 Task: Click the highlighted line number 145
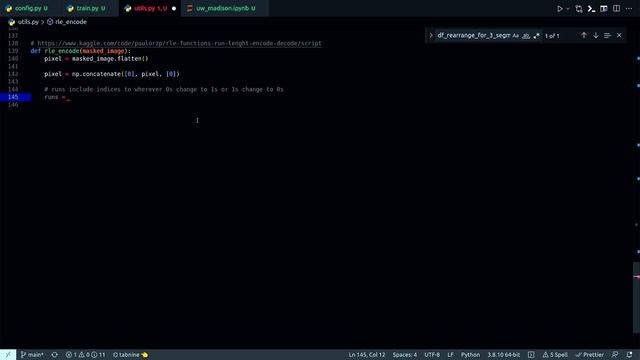(13, 97)
